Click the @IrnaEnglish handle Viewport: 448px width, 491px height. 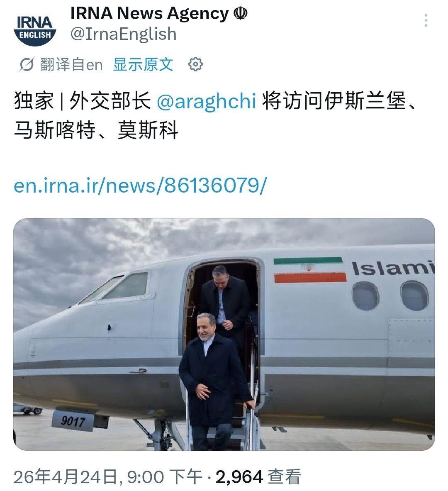[x=123, y=34]
